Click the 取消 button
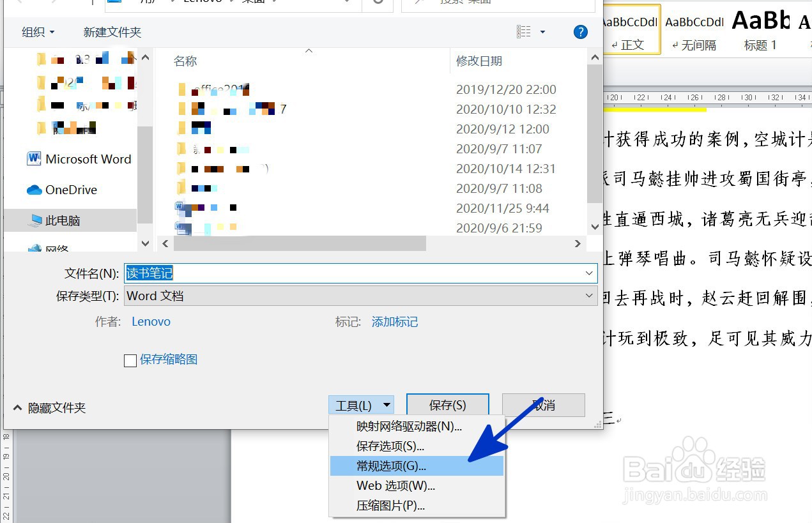 pyautogui.click(x=544, y=405)
